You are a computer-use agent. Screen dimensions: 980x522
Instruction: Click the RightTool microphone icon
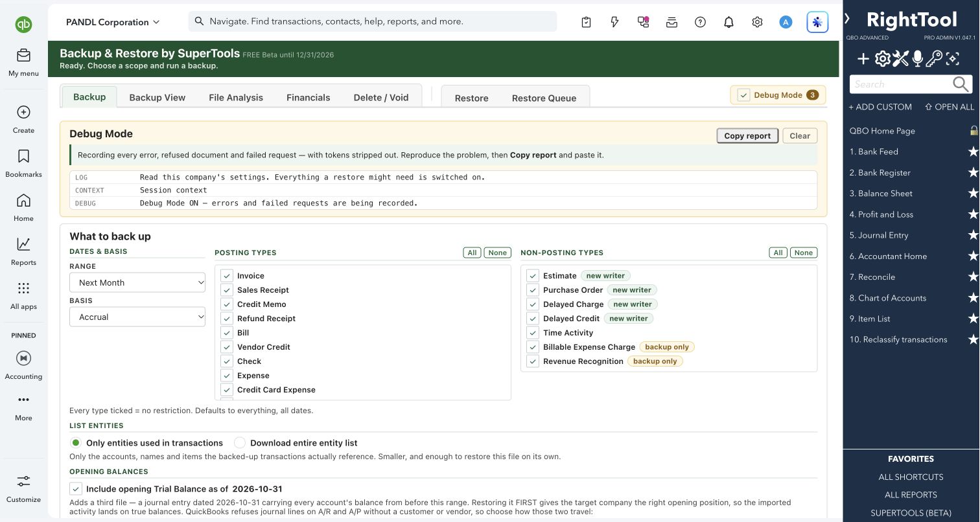tap(917, 60)
